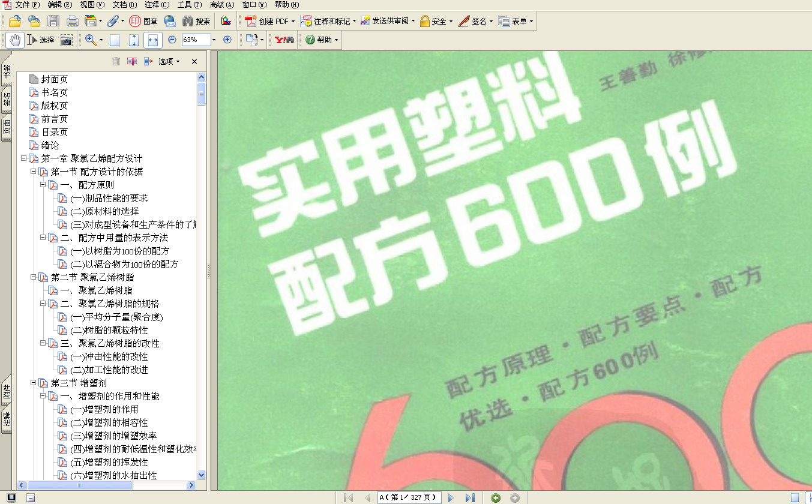The height and width of the screenshot is (504, 812).
Task: Click the web-folder open icon
Action: tap(34, 21)
